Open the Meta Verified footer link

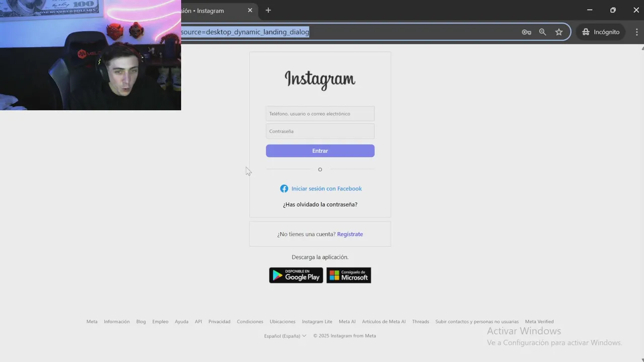[x=539, y=322]
